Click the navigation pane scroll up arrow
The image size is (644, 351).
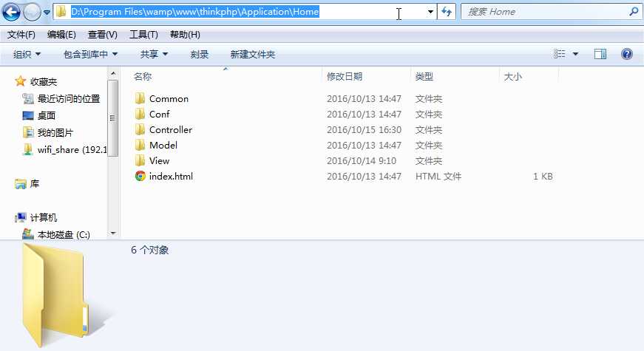[x=113, y=73]
